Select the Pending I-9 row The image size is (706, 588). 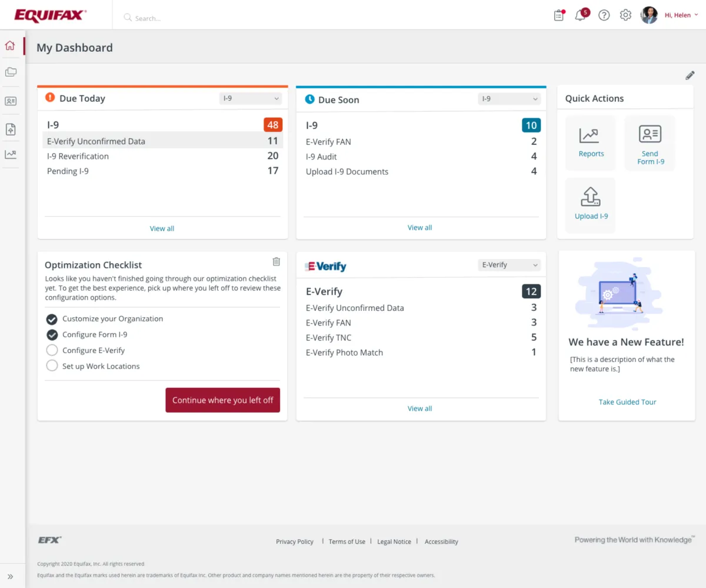click(x=162, y=171)
